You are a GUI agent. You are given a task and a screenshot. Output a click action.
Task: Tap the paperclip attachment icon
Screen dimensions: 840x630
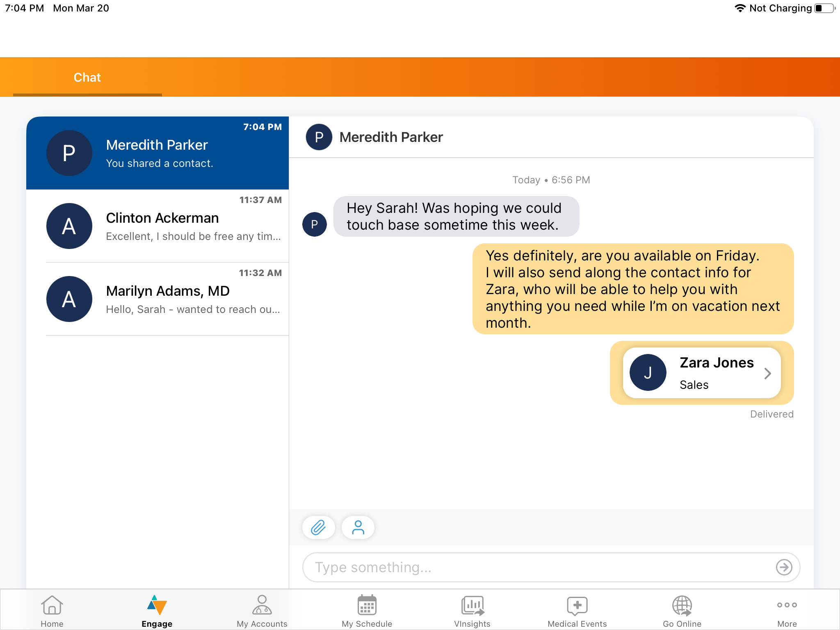coord(318,527)
